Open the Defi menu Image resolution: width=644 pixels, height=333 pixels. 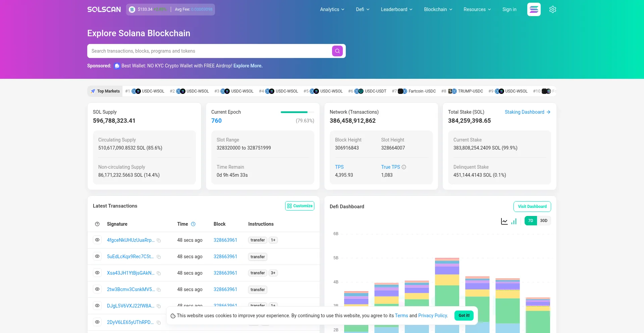(x=363, y=9)
